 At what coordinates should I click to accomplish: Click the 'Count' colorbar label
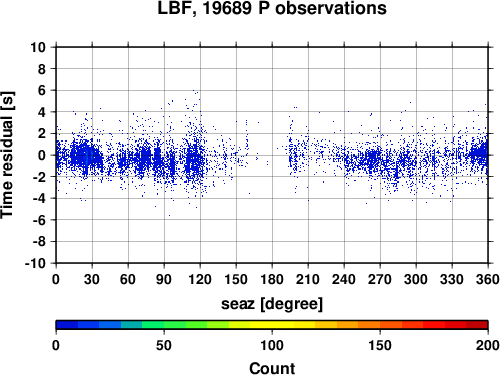point(272,368)
